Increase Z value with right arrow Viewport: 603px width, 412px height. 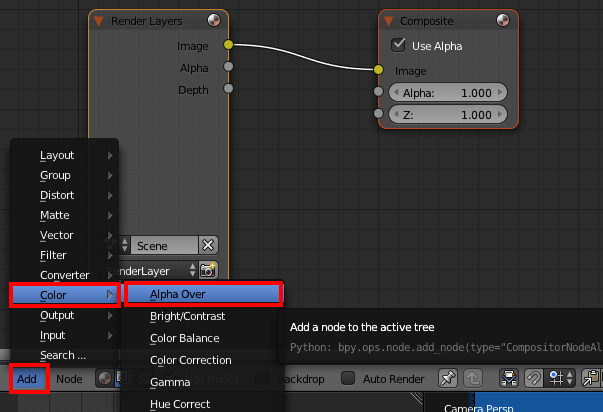[x=500, y=115]
